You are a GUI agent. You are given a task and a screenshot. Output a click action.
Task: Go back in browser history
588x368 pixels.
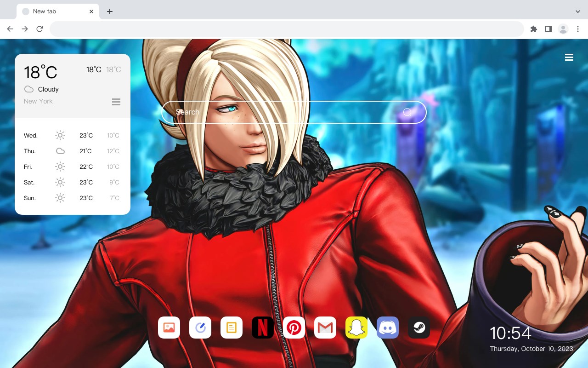(x=10, y=29)
